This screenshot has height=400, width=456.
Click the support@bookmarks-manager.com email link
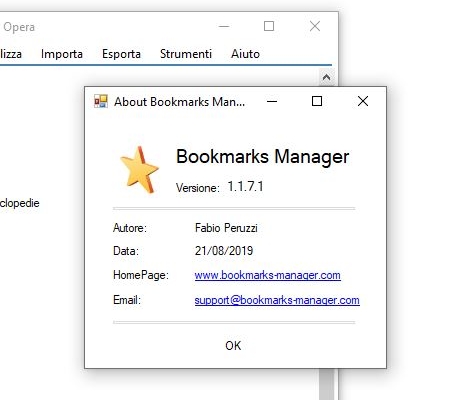point(277,300)
